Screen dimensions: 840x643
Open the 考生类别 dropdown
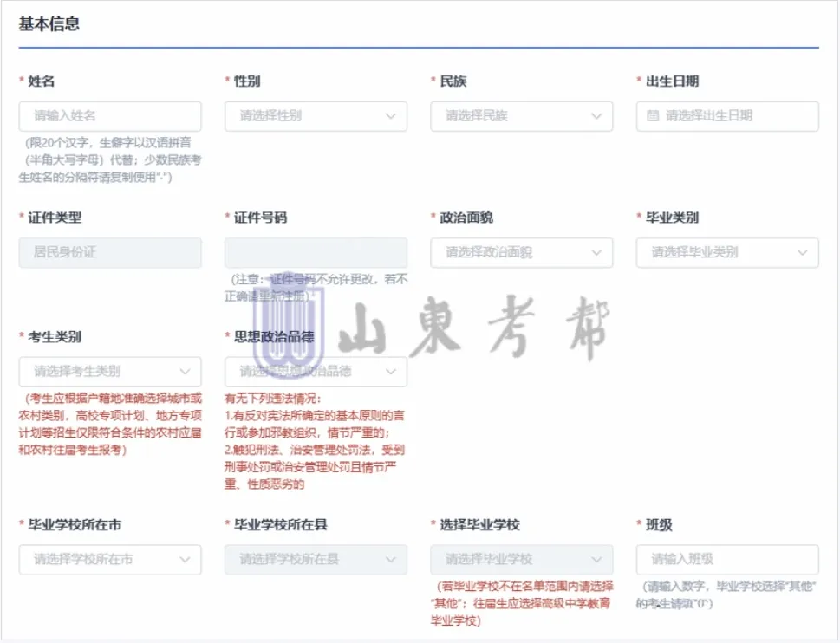(110, 372)
